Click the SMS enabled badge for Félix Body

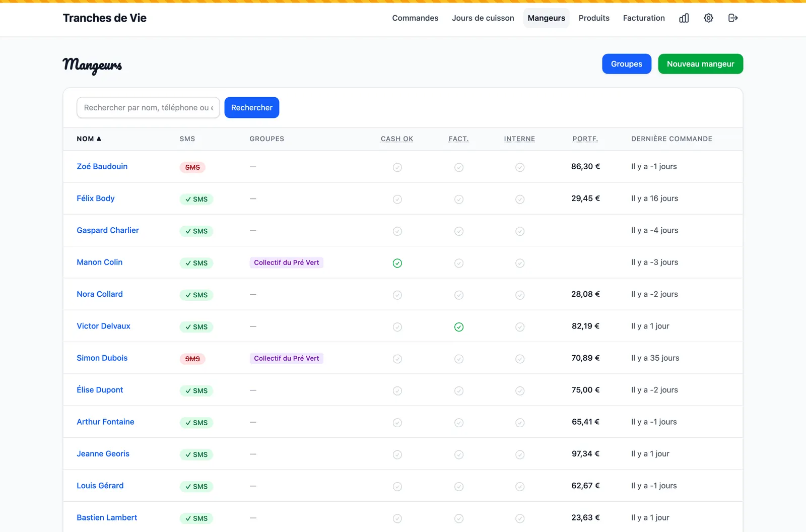pos(196,199)
